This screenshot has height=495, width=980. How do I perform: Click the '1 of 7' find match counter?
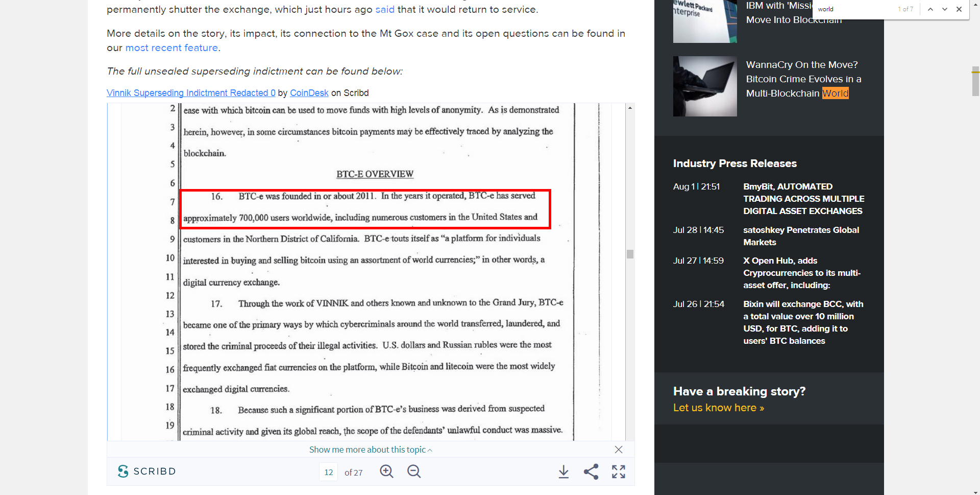(905, 9)
